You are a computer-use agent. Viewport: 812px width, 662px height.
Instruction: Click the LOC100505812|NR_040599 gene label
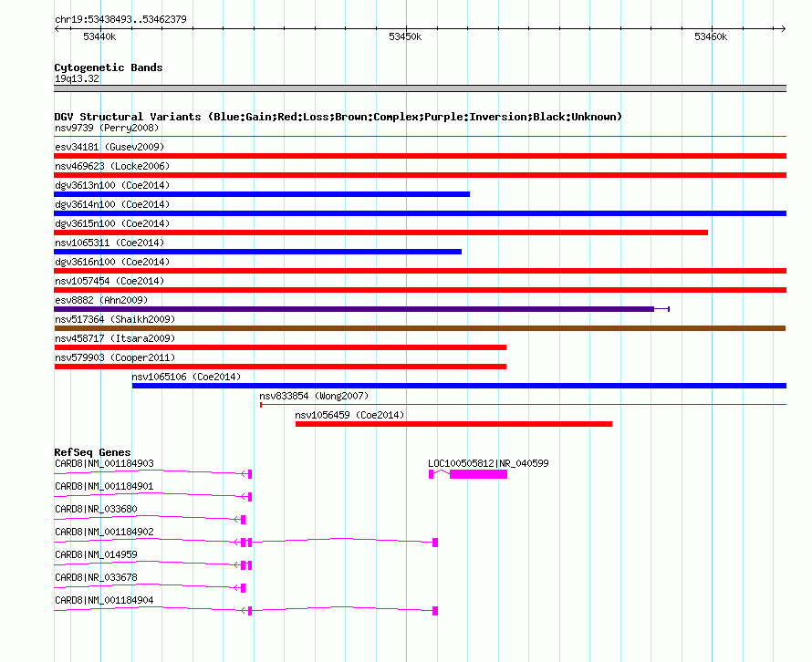coord(488,463)
